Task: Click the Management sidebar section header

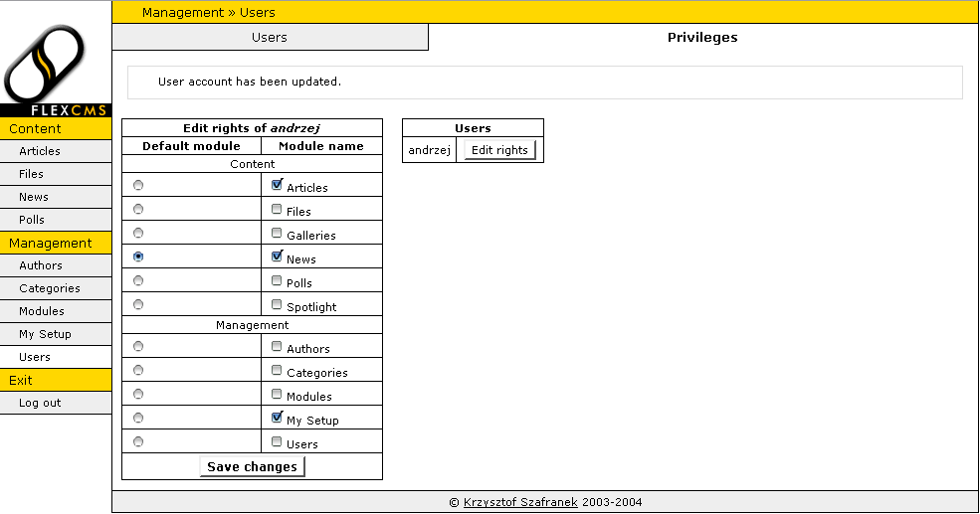Action: pos(56,243)
